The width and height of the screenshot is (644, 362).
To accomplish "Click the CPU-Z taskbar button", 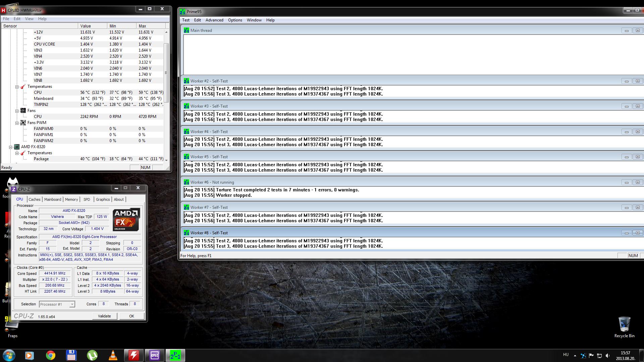I will [155, 355].
